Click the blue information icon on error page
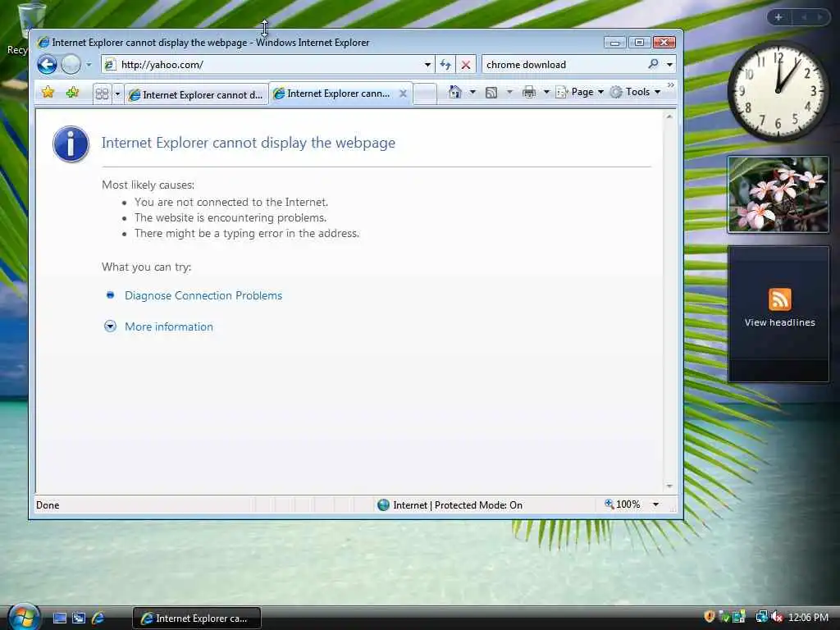This screenshot has width=840, height=630. (x=71, y=144)
